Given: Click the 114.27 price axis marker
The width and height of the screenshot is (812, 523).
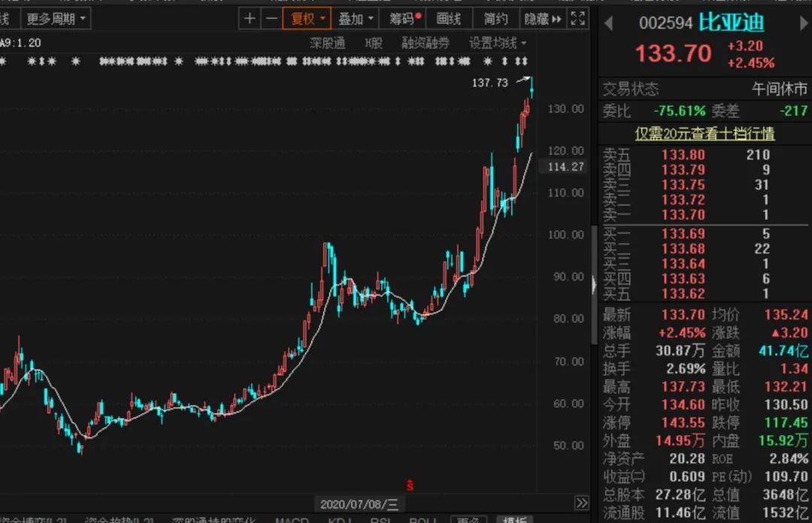Looking at the screenshot, I should click(x=565, y=167).
